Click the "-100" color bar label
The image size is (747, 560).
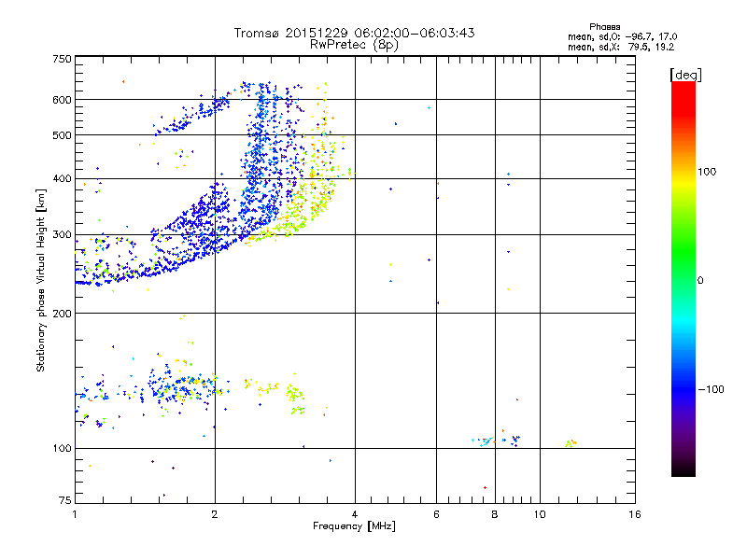[712, 389]
